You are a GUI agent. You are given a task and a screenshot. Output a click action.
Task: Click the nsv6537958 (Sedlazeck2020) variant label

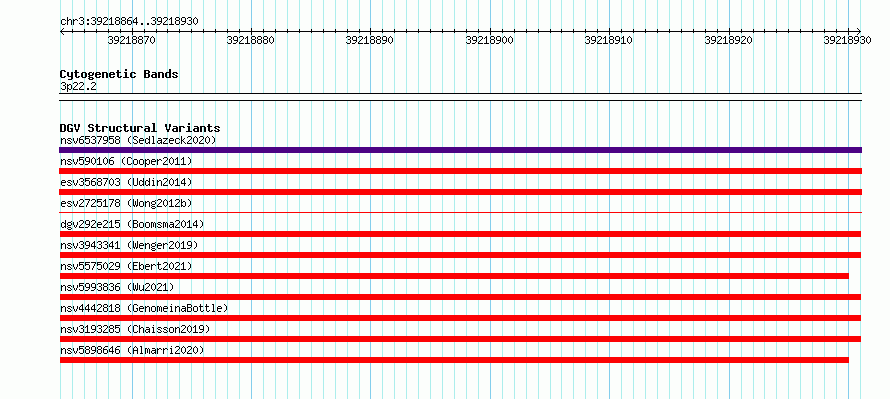point(138,140)
